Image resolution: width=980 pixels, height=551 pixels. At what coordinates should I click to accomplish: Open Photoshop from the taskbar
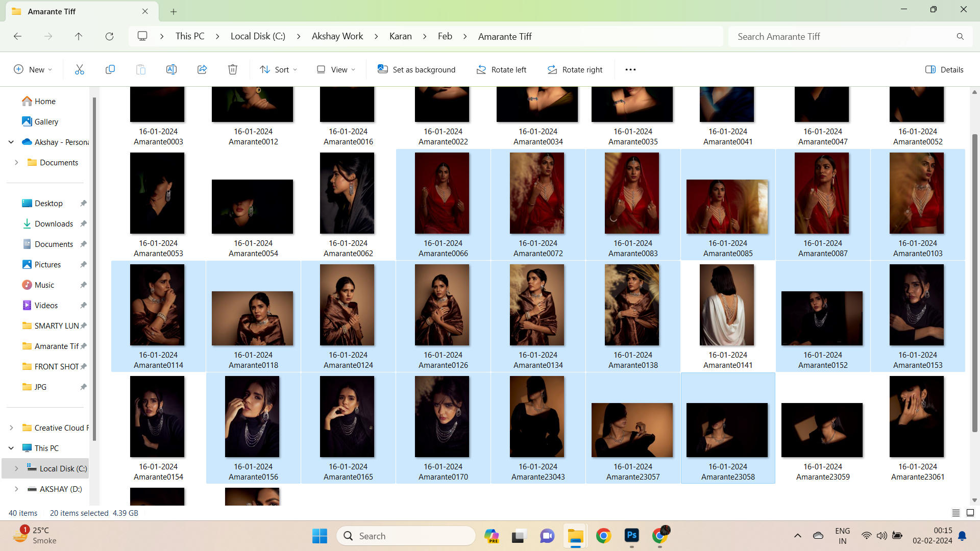(x=632, y=536)
